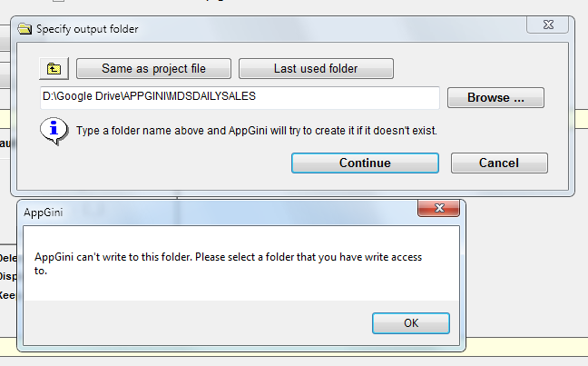Focus the output folder path field
Viewport: 588px width, 366px height.
click(240, 97)
